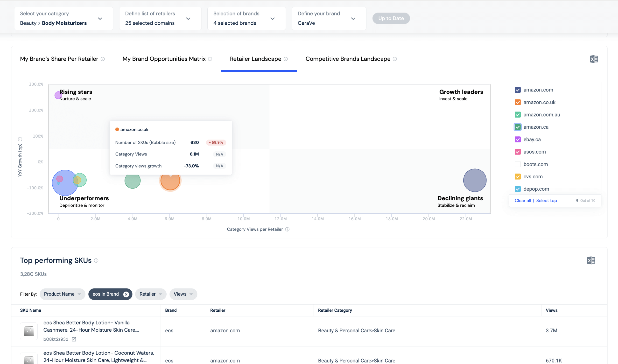Export Top performing SKUs to Excel

click(x=591, y=260)
